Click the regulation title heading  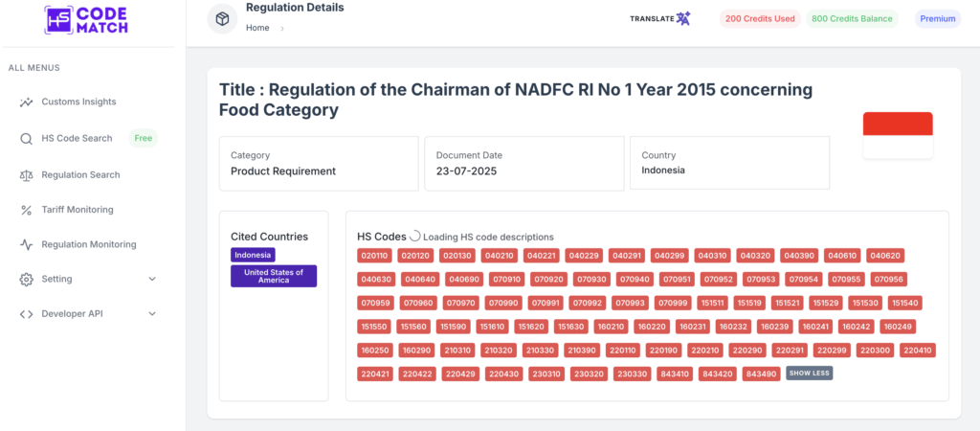click(516, 100)
